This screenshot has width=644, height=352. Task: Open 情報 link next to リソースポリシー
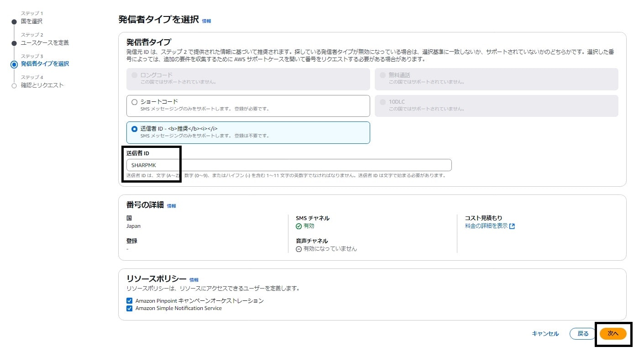(x=194, y=280)
